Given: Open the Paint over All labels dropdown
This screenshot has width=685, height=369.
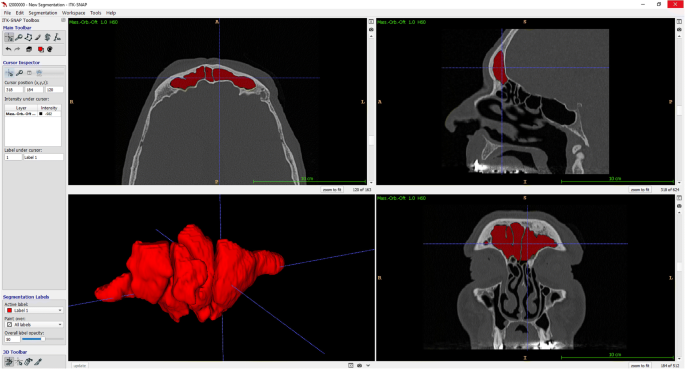Looking at the screenshot, I should click(x=34, y=324).
